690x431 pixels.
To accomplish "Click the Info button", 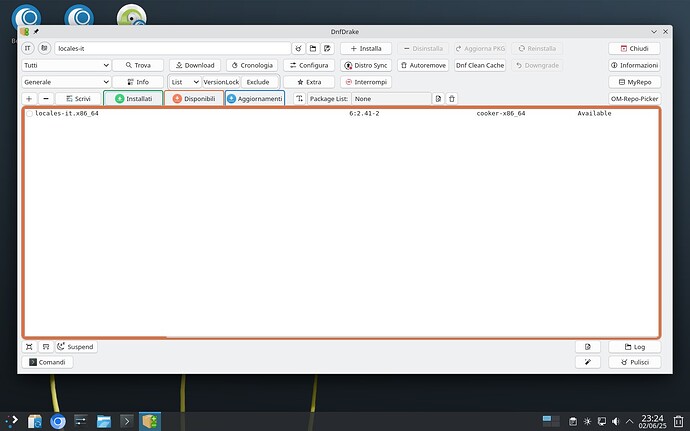I will (138, 82).
